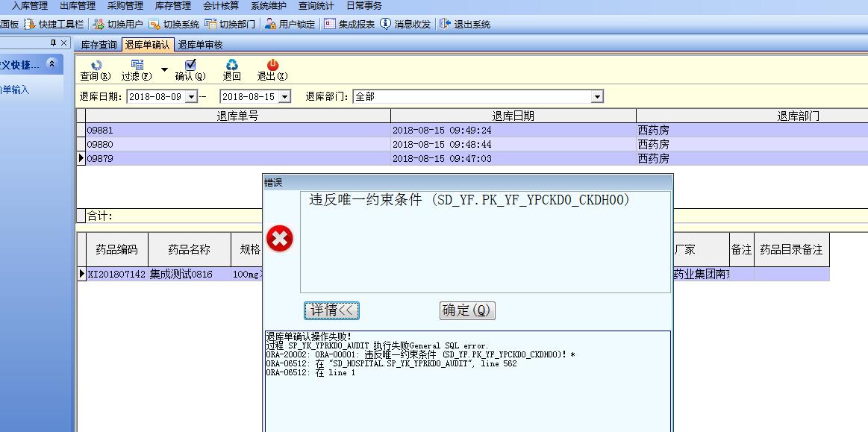Click the 药品编码 column header
868x432 pixels.
pyautogui.click(x=117, y=249)
